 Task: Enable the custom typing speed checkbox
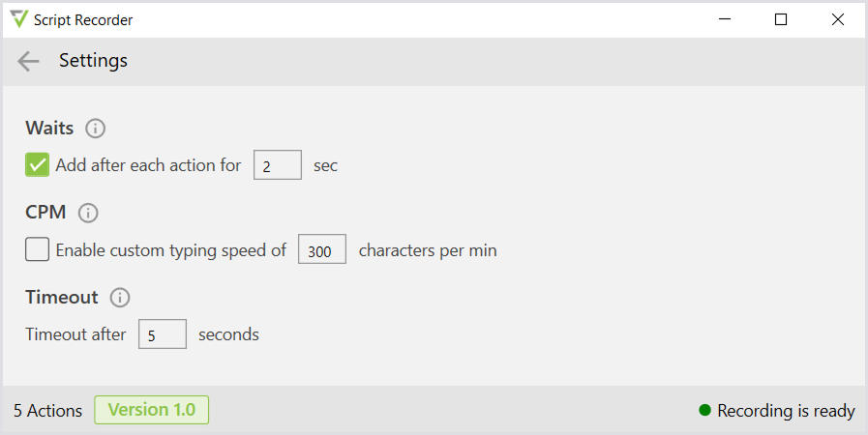pyautogui.click(x=38, y=250)
